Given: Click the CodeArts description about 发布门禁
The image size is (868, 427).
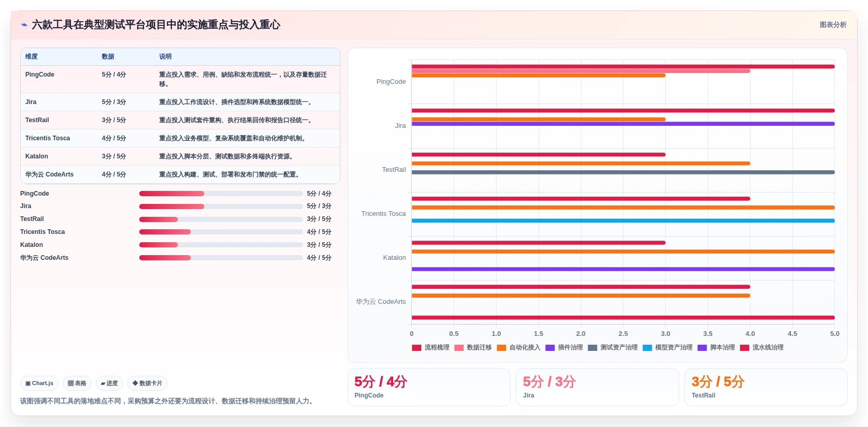Looking at the screenshot, I should point(230,174).
